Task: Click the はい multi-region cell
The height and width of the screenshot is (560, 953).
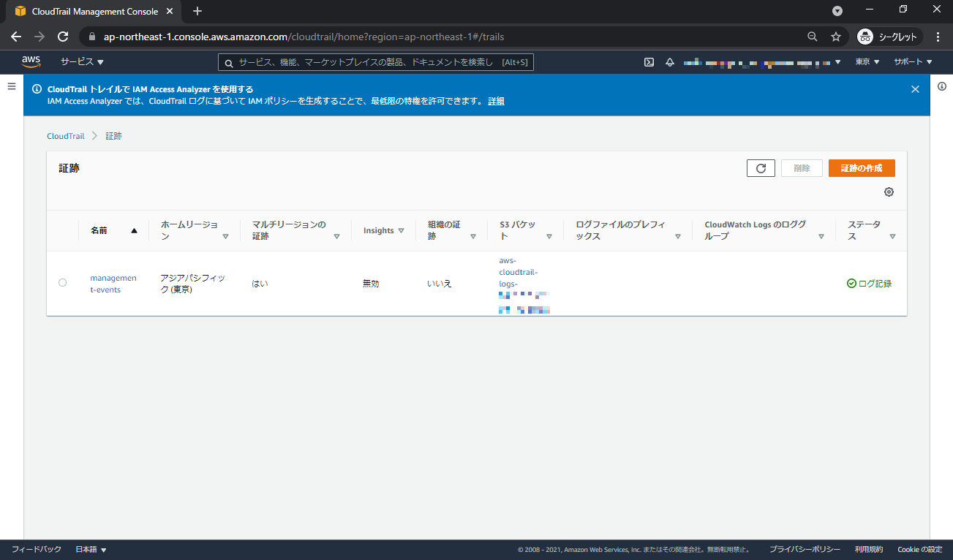Action: click(x=260, y=284)
